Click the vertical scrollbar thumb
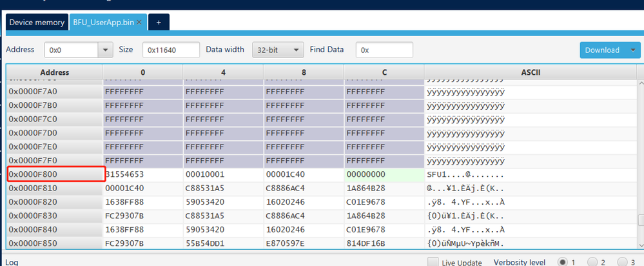 (x=640, y=220)
